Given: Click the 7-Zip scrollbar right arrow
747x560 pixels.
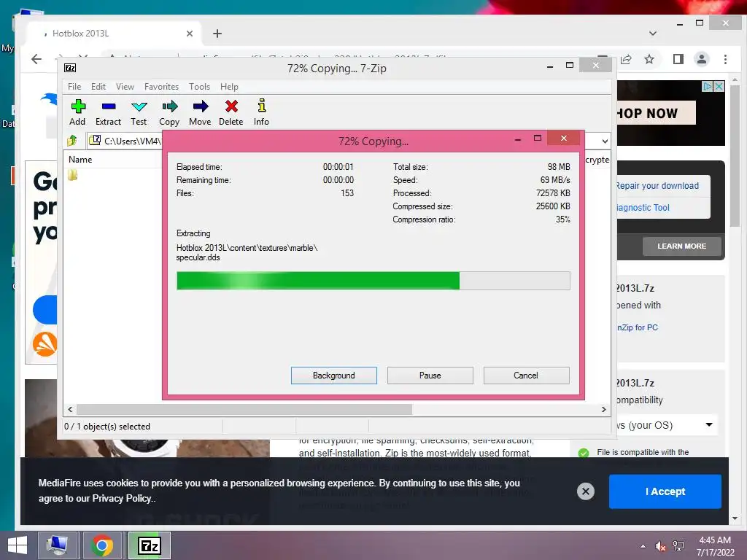Looking at the screenshot, I should [x=603, y=409].
